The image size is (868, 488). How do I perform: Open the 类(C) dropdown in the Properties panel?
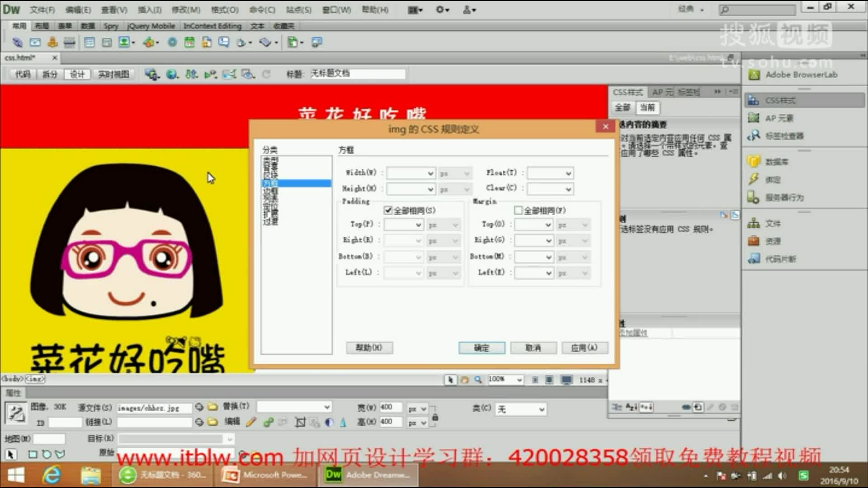tap(540, 409)
